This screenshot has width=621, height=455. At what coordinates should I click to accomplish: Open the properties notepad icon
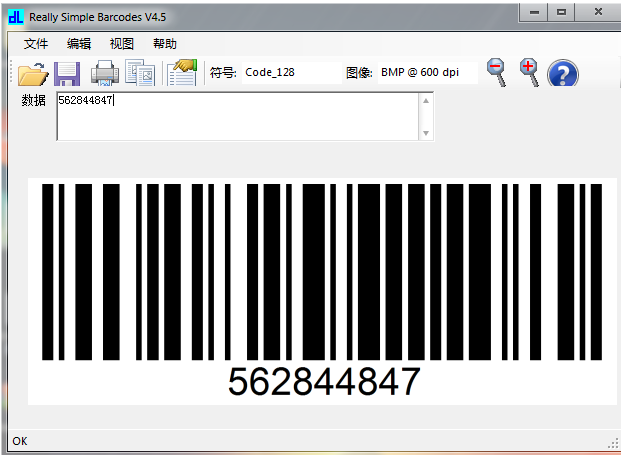point(182,72)
